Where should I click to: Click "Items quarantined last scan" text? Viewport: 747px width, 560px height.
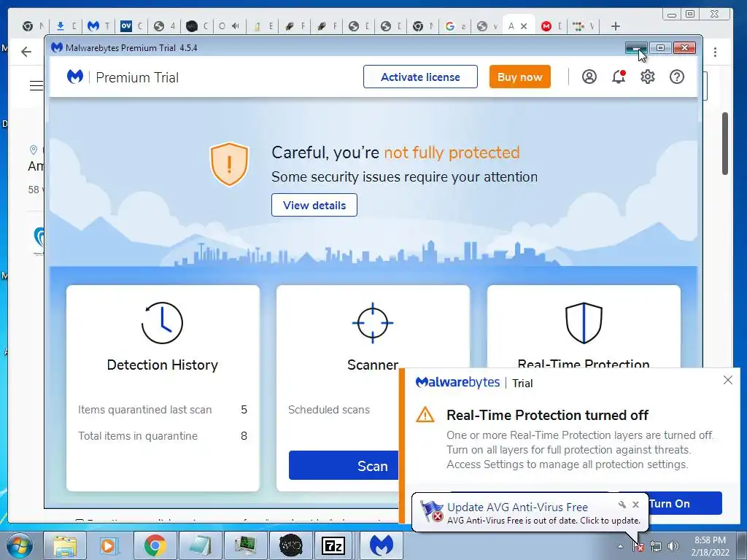coord(145,410)
